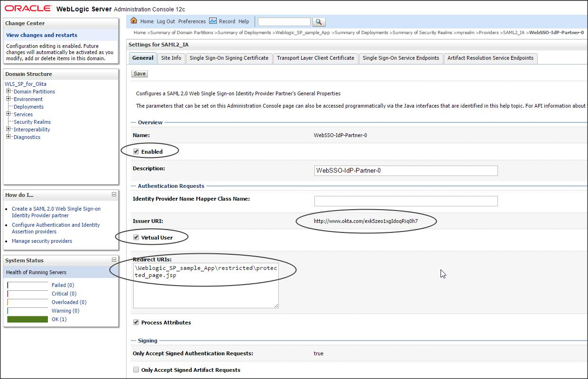Click the Name value WebSSO-IdP-Partner-0
The width and height of the screenshot is (588, 379).
(x=340, y=135)
